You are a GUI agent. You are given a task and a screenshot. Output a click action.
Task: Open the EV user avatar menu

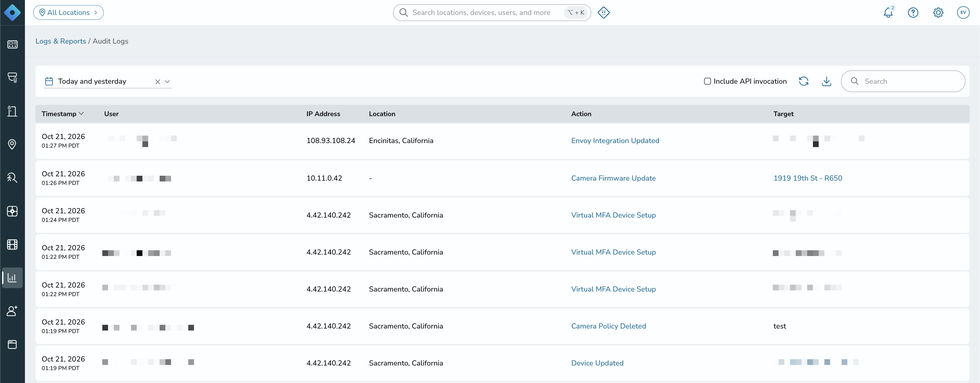click(x=963, y=13)
